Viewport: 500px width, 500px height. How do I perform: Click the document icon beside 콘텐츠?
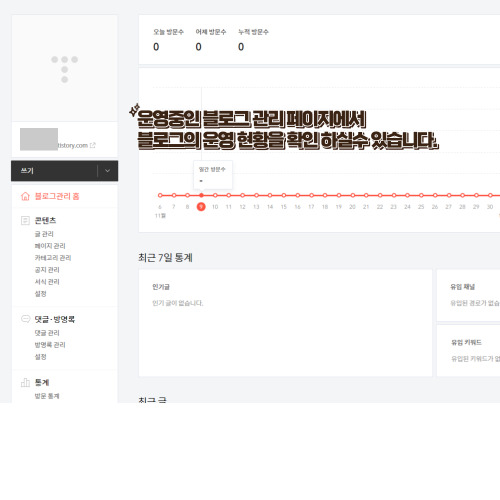[x=25, y=220]
